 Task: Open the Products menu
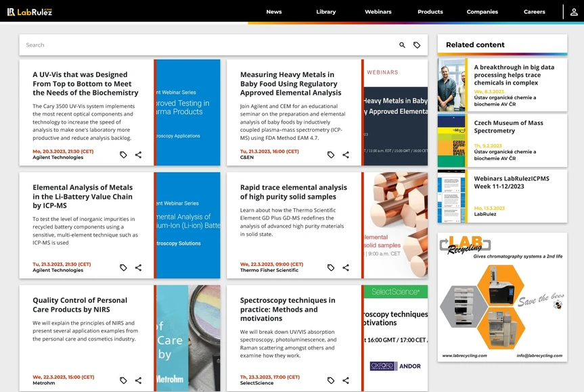[430, 12]
